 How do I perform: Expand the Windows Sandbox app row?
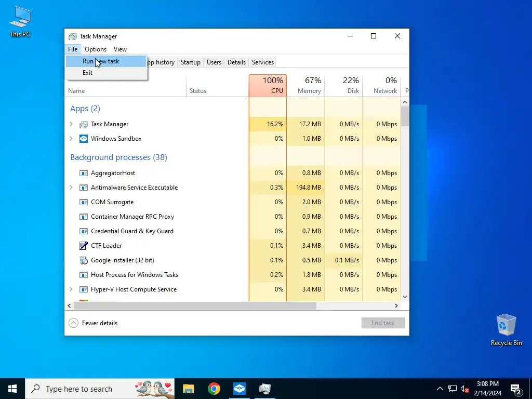pos(71,138)
